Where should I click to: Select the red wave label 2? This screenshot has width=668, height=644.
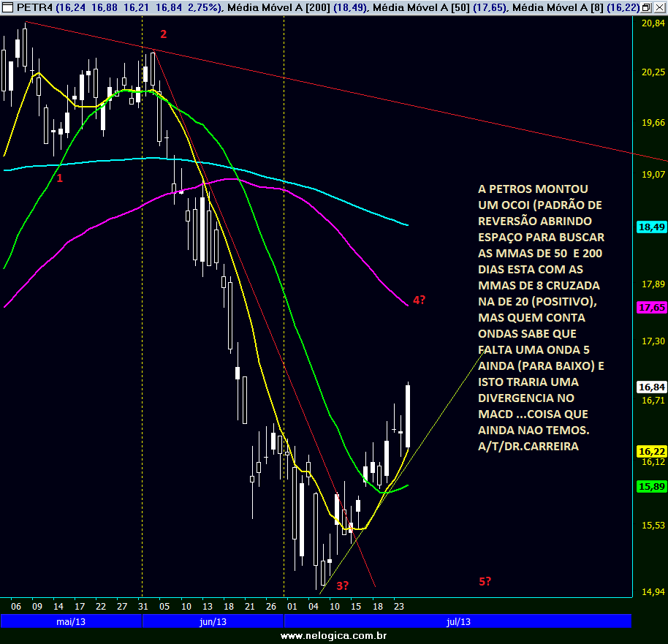[x=163, y=34]
